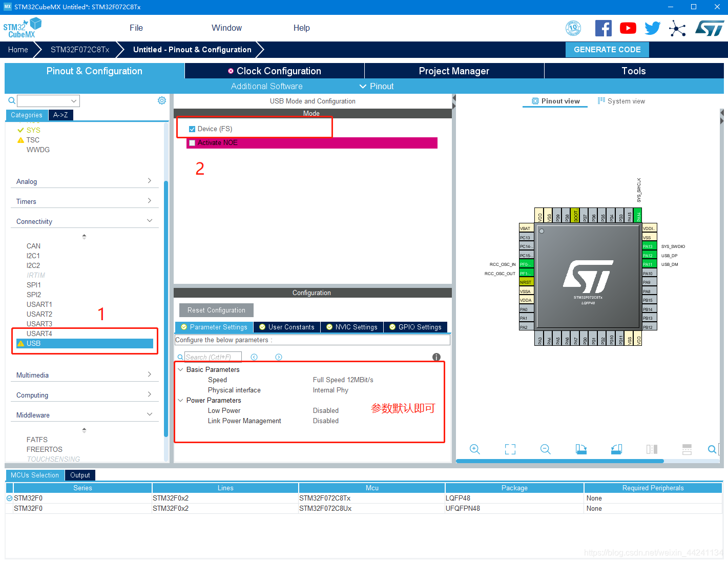Rotate the chip counter-clockwise

click(616, 449)
